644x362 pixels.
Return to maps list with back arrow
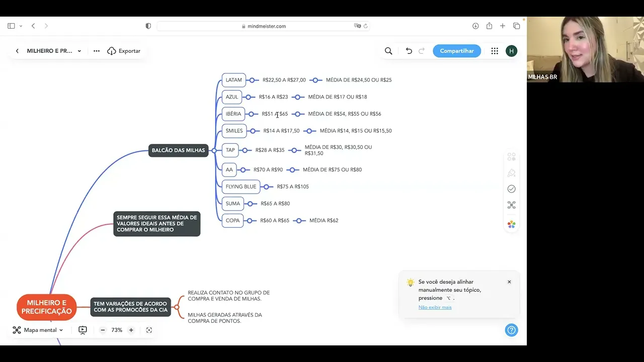coord(17,51)
